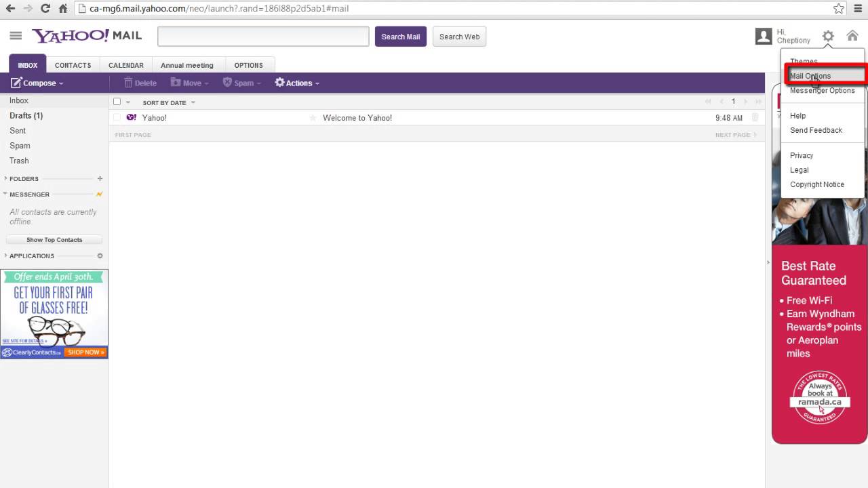
Task: Click the profile avatar icon
Action: tap(762, 36)
